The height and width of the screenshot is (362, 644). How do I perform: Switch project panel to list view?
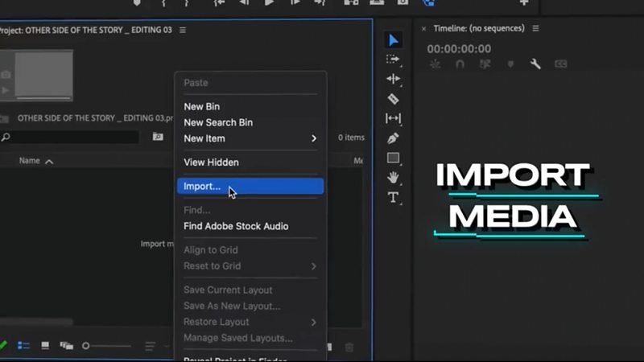(x=24, y=346)
